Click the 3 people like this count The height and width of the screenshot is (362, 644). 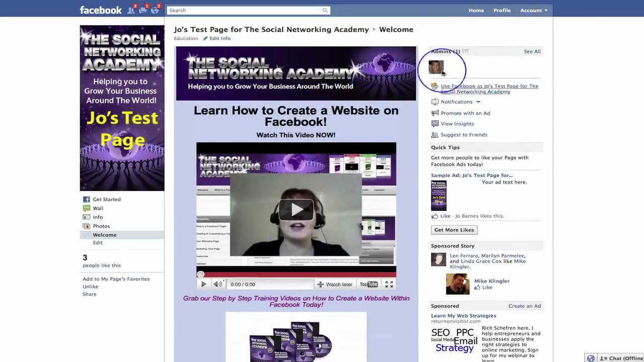pyautogui.click(x=102, y=261)
